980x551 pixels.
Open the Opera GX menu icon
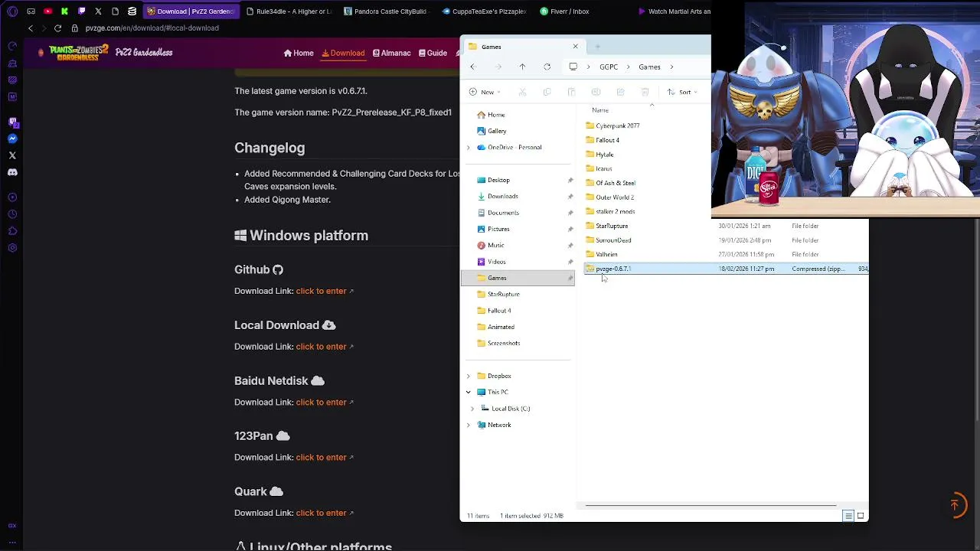(12, 11)
